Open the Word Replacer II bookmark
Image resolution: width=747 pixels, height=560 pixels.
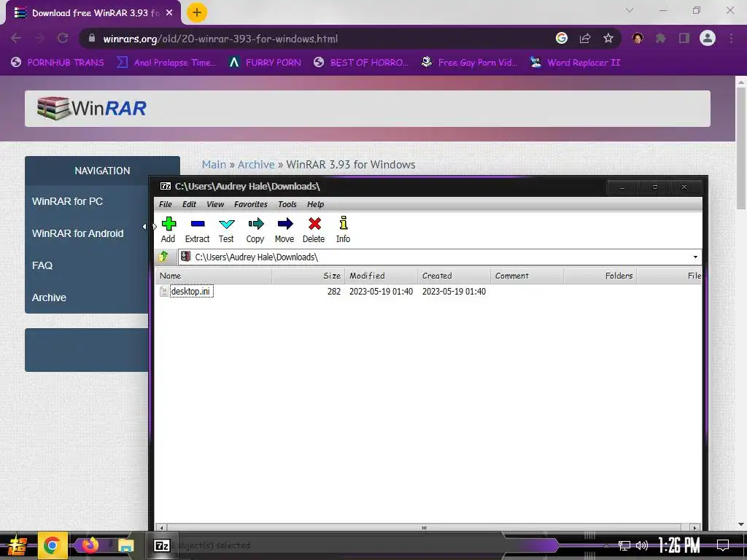(x=575, y=63)
